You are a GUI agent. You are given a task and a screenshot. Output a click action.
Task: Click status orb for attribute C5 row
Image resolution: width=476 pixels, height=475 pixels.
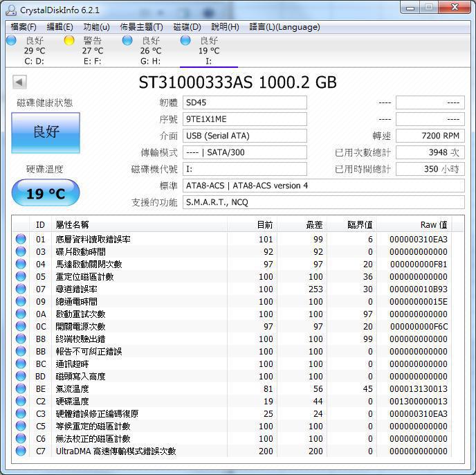point(21,426)
